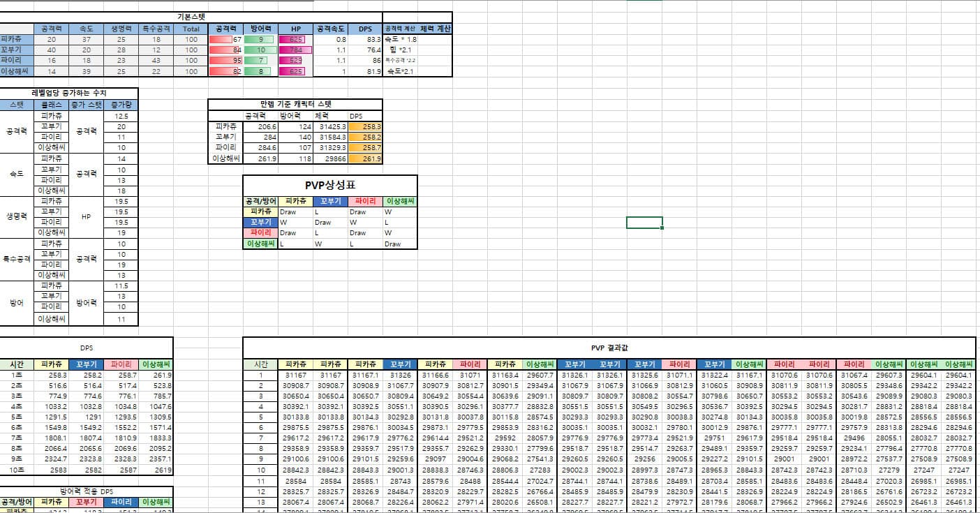Select the PVP상성표 title cell
Viewport: 980px width, 513px height.
(330, 186)
